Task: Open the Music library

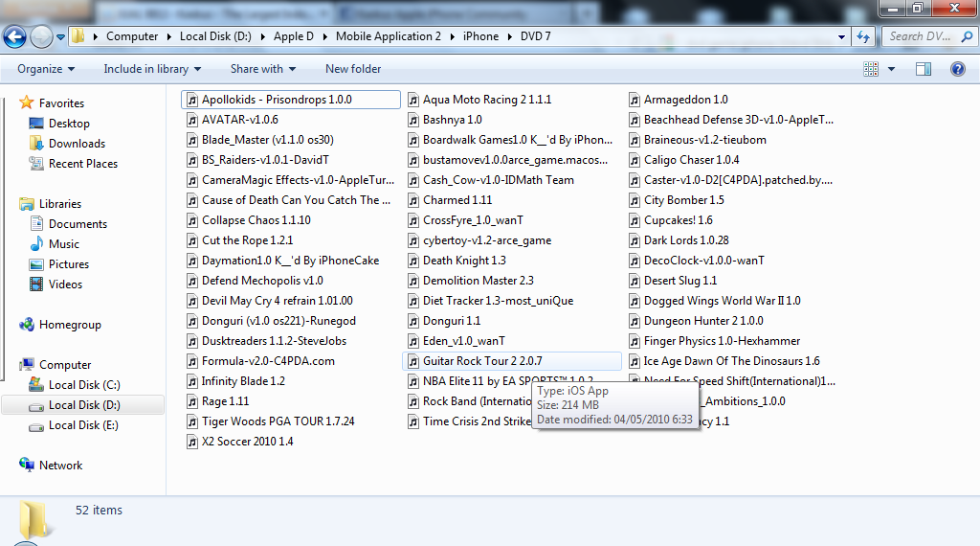Action: (64, 244)
